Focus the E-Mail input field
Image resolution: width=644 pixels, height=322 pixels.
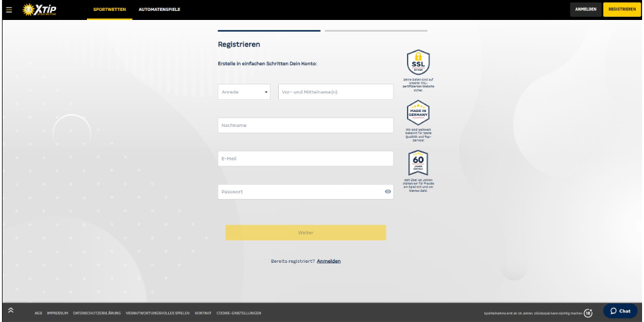pyautogui.click(x=305, y=158)
